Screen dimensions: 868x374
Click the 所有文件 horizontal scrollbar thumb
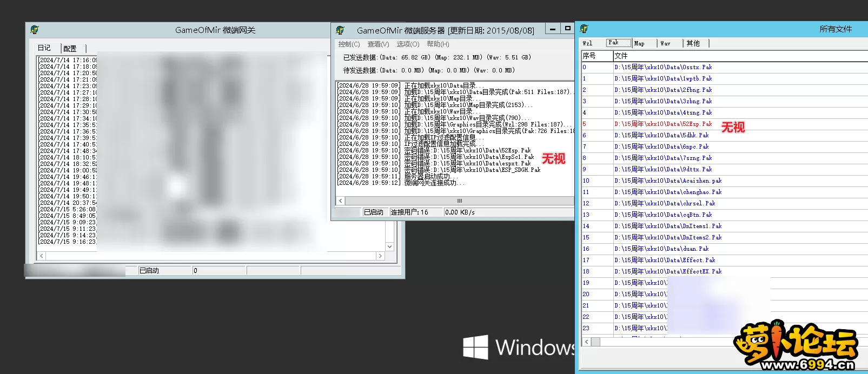[x=595, y=342]
